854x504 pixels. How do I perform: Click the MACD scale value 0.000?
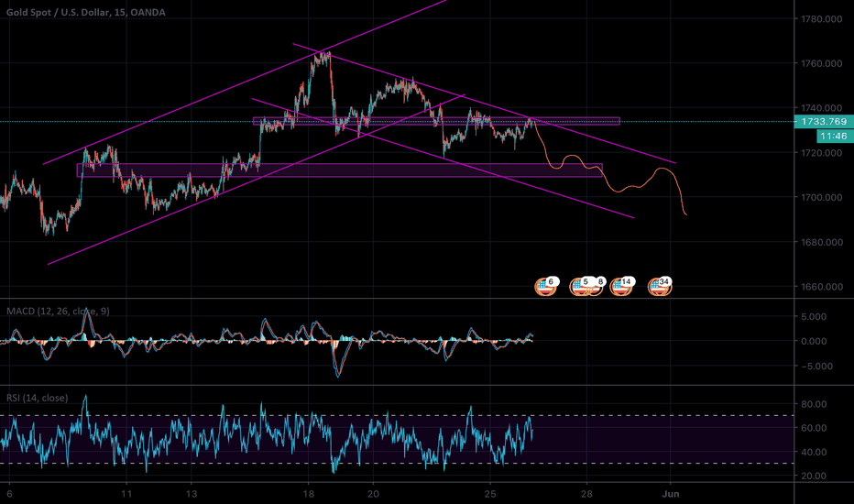pyautogui.click(x=814, y=341)
